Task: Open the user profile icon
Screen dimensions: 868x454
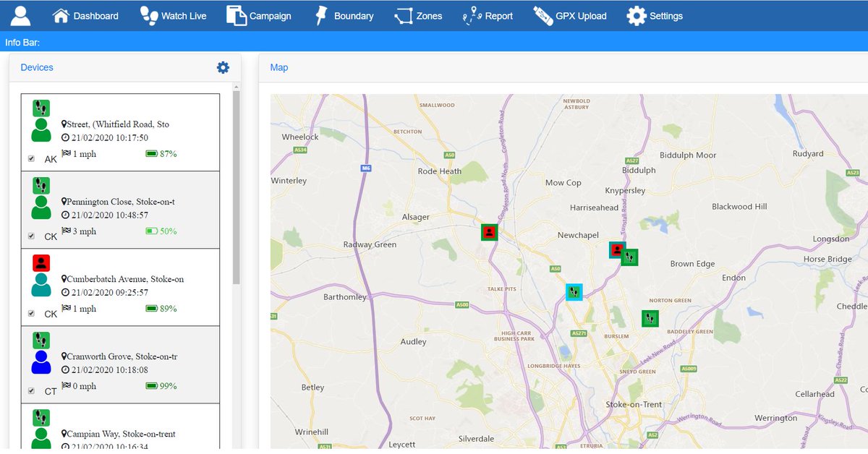Action: 21,15
